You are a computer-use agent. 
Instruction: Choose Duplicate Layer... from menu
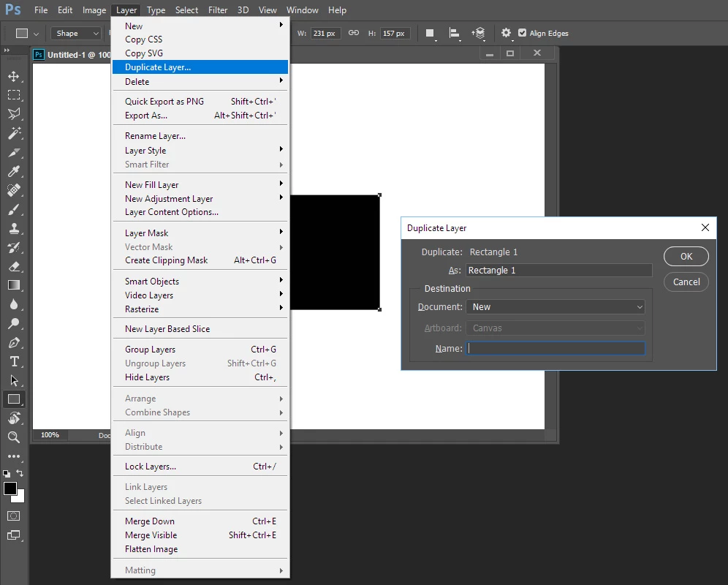[200, 67]
